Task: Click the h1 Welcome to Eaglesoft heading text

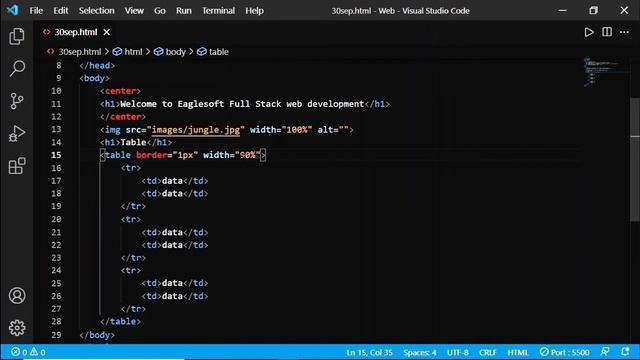Action: coord(242,104)
